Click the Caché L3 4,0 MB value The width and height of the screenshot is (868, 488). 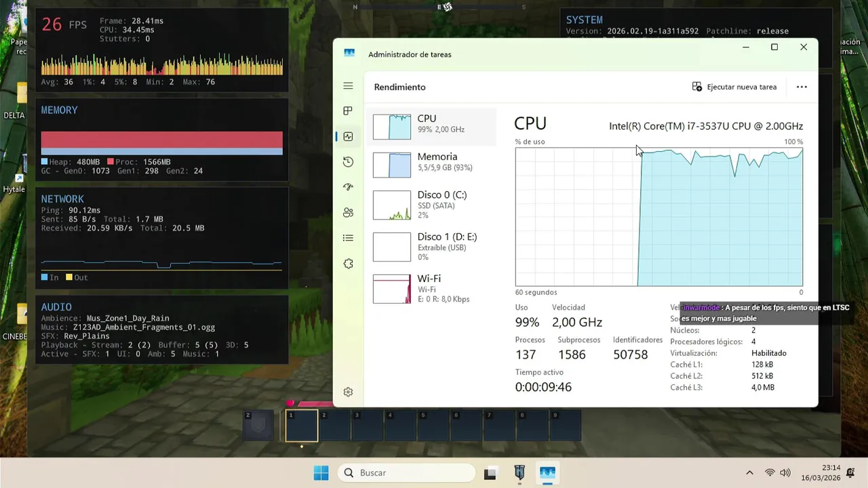click(763, 388)
